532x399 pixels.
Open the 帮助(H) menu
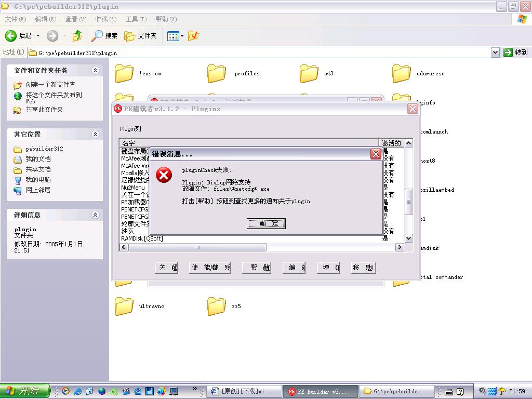coord(166,19)
